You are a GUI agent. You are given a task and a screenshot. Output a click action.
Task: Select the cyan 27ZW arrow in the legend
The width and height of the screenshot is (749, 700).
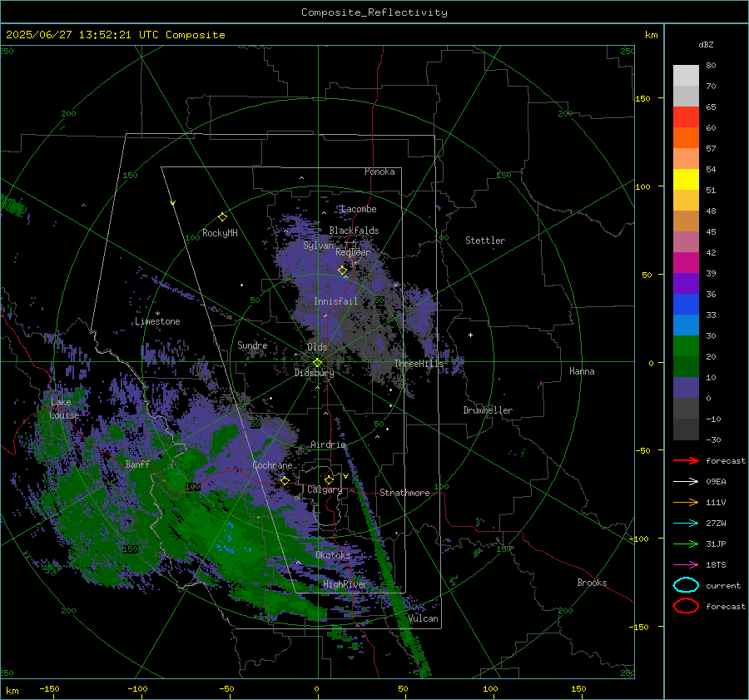tap(686, 524)
